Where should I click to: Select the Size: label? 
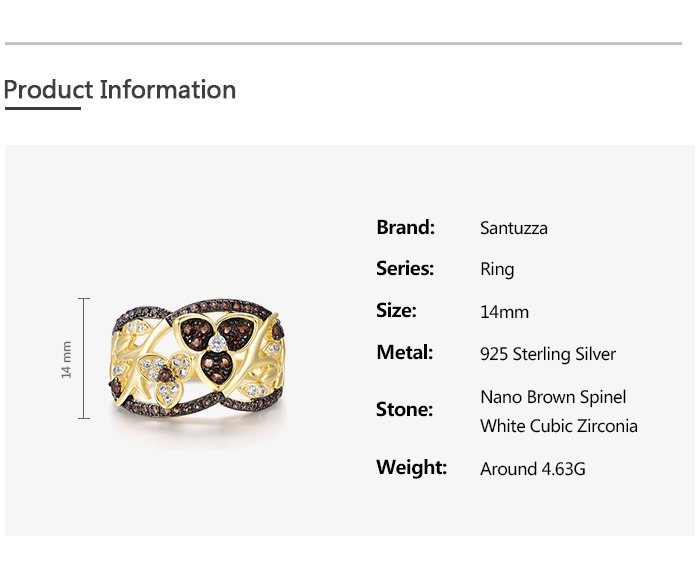point(396,310)
